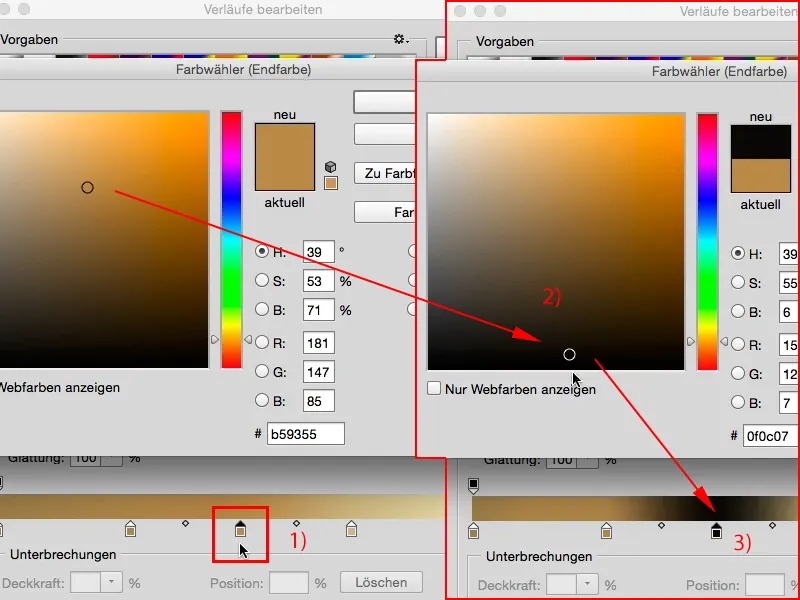Click S field with value 53

tap(319, 281)
